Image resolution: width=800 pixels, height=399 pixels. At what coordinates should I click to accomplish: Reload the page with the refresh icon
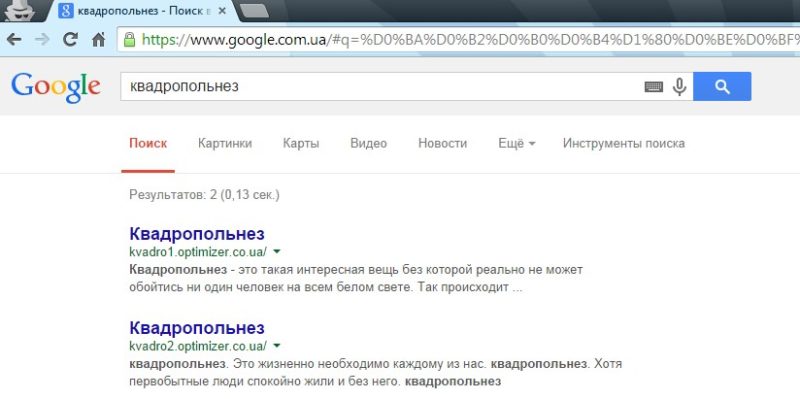(x=70, y=39)
